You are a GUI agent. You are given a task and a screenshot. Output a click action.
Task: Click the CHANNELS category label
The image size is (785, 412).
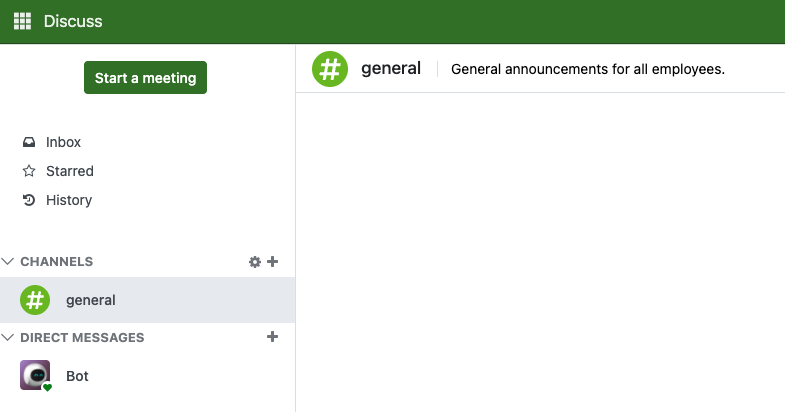(x=56, y=261)
